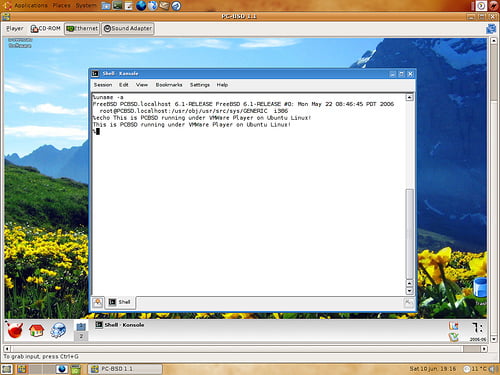
Task: Click VMware window menu icon in titlebar
Action: point(6,16)
